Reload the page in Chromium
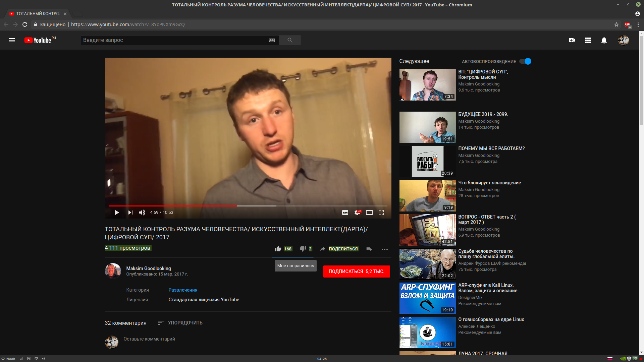Viewport: 644px width, 362px height. click(25, 24)
